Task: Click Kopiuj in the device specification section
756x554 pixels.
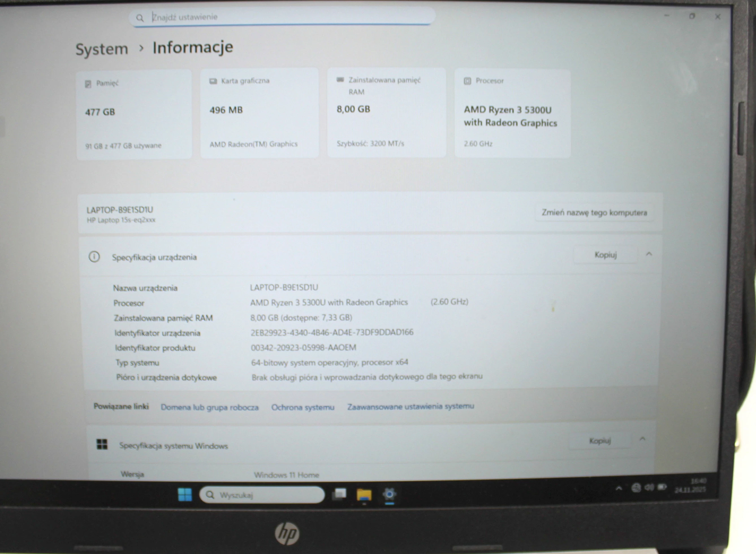Action: tap(606, 255)
